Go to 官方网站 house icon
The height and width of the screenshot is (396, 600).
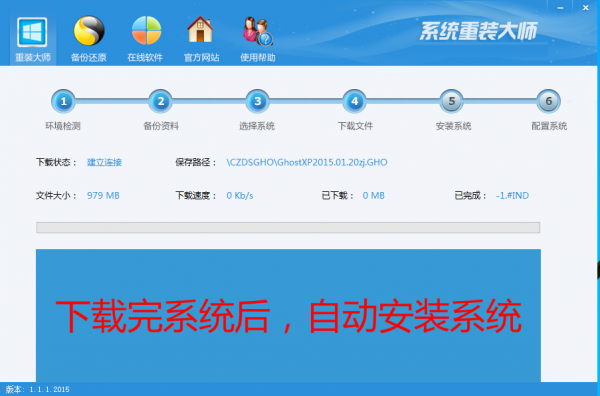tap(200, 29)
